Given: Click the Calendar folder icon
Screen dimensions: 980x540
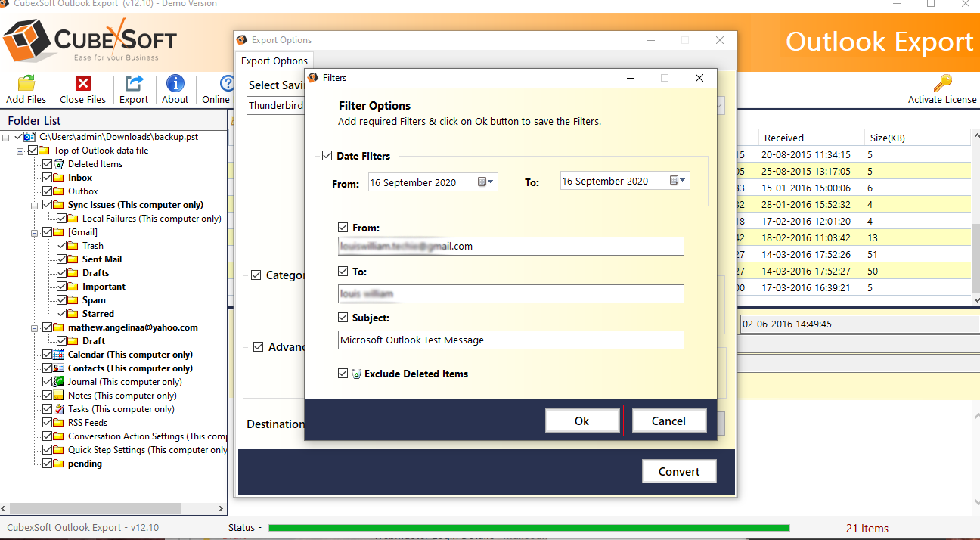Looking at the screenshot, I should (59, 355).
